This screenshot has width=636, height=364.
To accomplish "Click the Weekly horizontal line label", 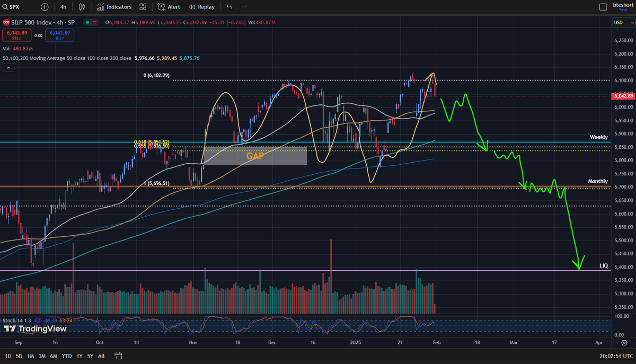I will point(598,137).
